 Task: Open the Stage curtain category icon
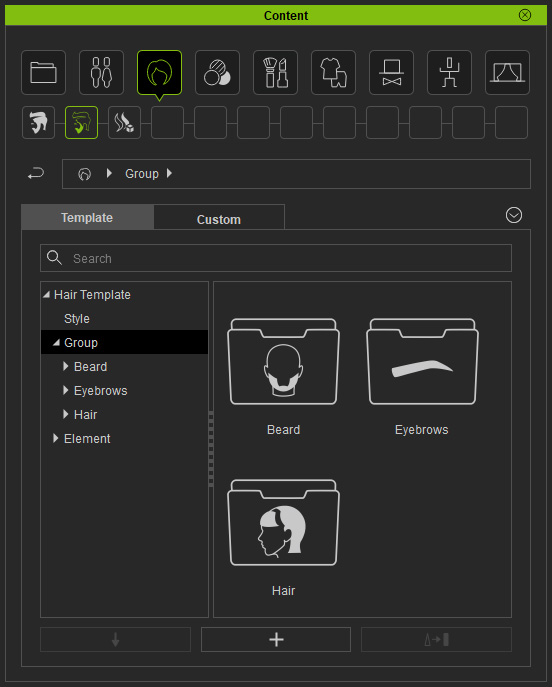[507, 72]
